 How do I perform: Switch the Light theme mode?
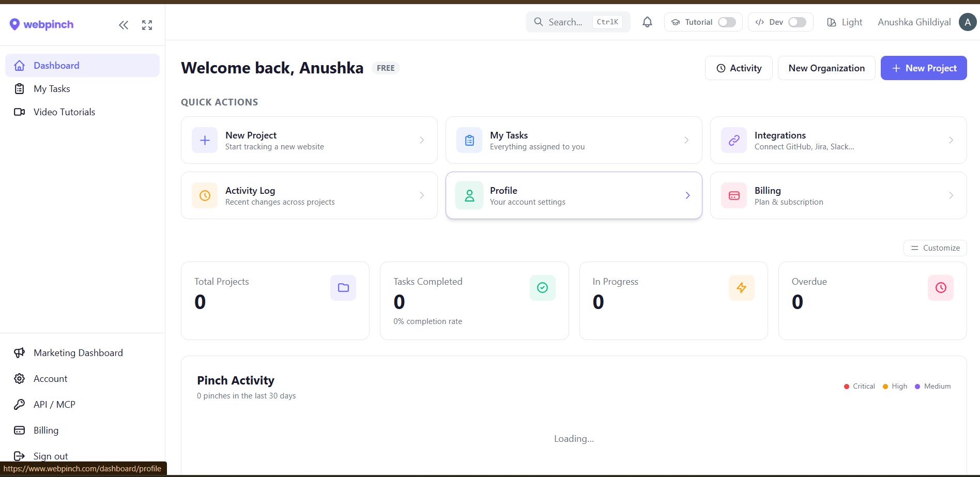pos(845,22)
